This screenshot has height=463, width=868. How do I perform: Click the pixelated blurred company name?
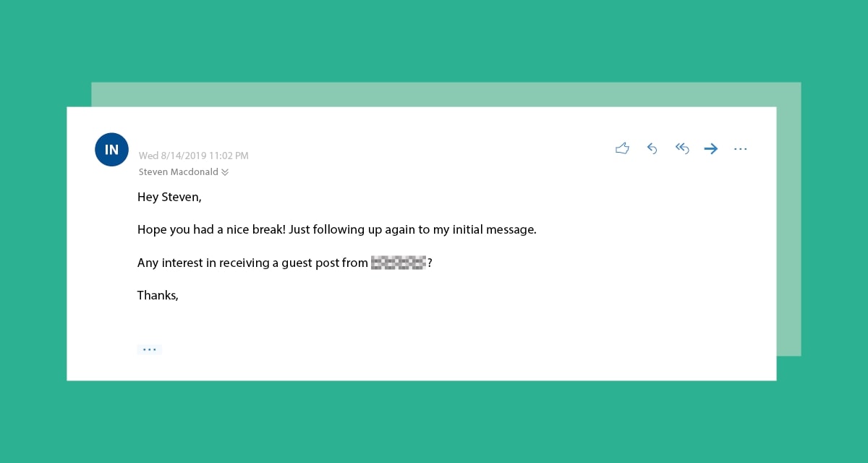coord(399,263)
